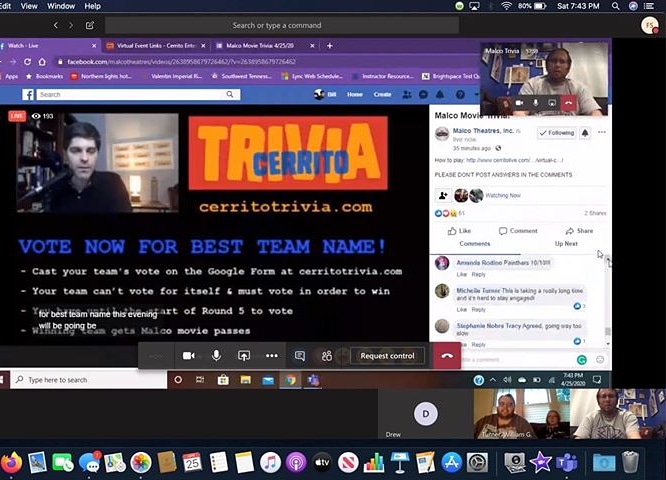Switch to Virtual Event Links Cerrito tab

pos(156,45)
